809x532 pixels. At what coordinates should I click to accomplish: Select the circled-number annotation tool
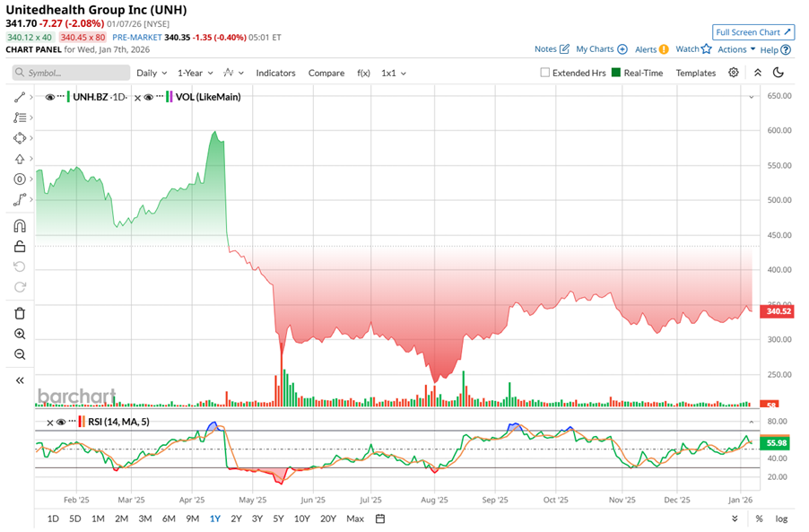[x=20, y=179]
